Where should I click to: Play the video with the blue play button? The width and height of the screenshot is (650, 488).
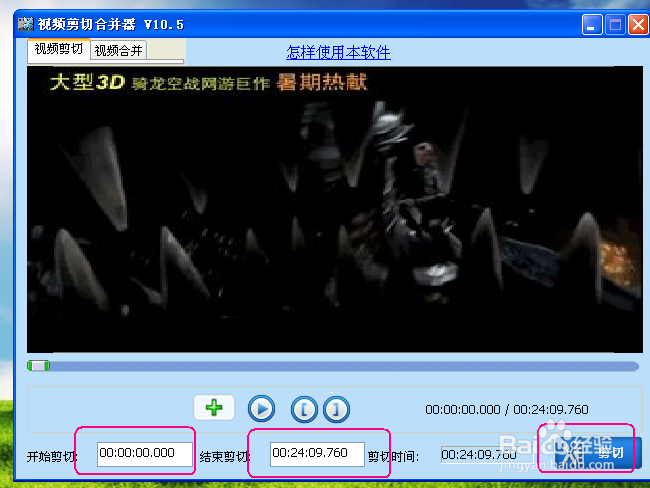pyautogui.click(x=261, y=409)
